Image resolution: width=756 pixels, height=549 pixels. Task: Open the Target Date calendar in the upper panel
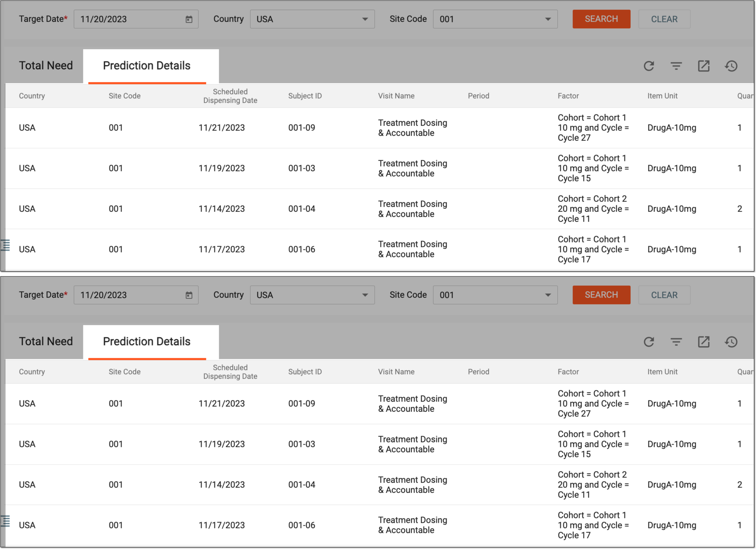click(x=189, y=19)
